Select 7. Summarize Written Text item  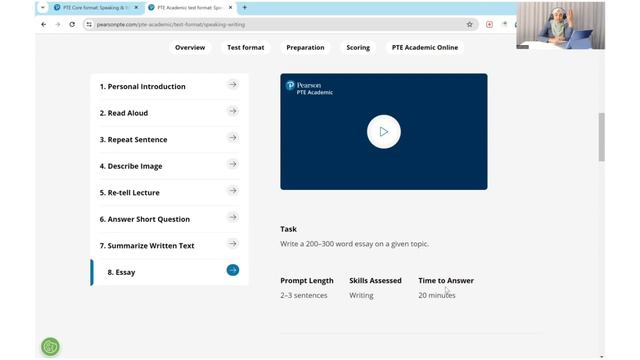169,246
